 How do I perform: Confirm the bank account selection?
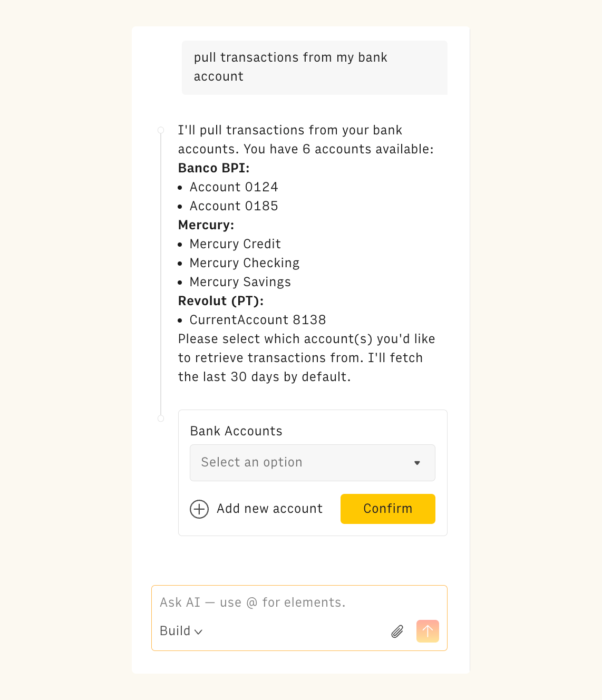coord(387,509)
